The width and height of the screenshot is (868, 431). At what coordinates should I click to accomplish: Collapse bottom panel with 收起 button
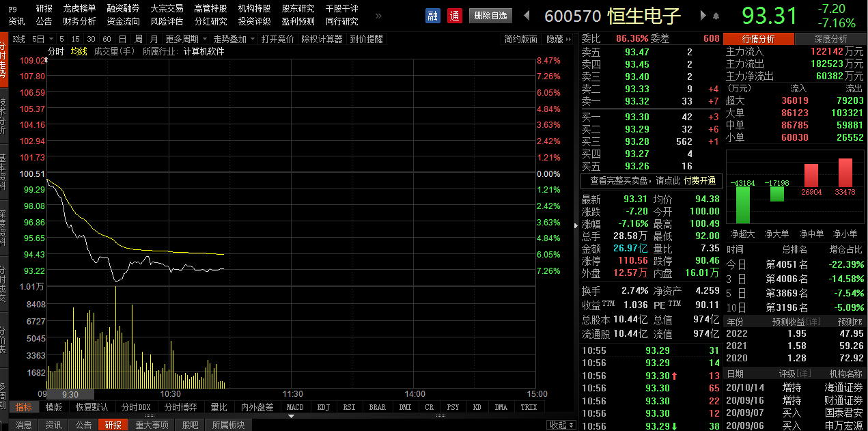click(561, 425)
